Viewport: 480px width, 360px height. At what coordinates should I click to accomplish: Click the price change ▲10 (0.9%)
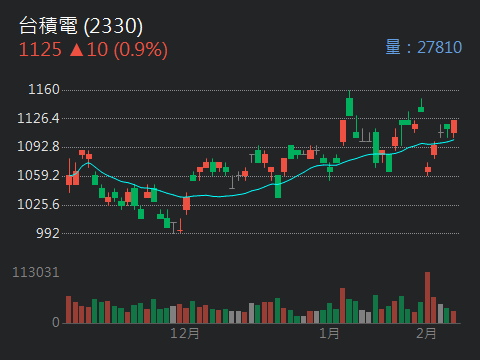coord(119,50)
